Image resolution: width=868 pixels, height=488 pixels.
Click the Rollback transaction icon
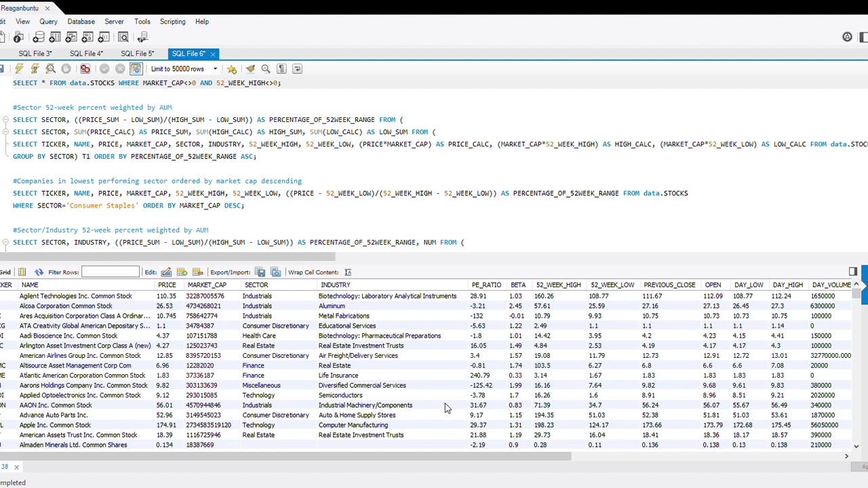click(120, 68)
